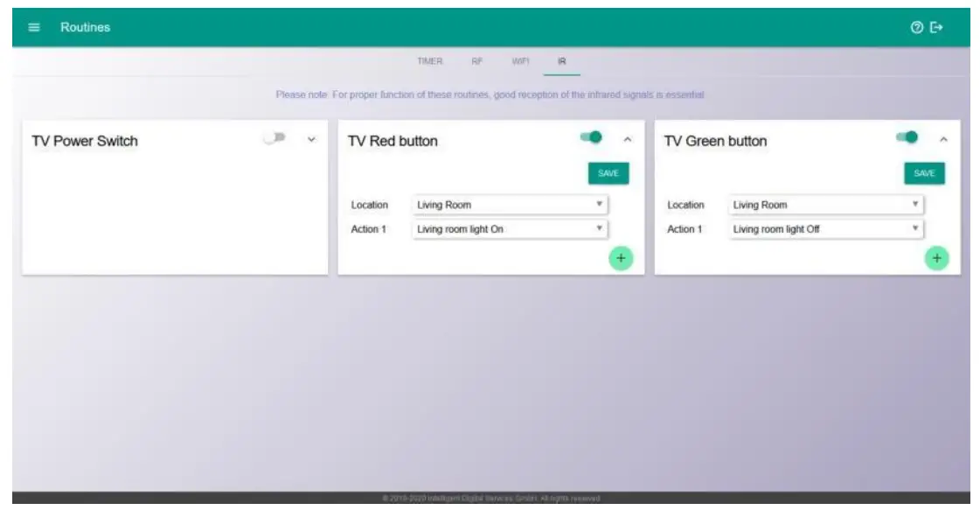This screenshot has height=517, width=980.
Task: Switch to the WIFI tab
Action: (x=521, y=61)
